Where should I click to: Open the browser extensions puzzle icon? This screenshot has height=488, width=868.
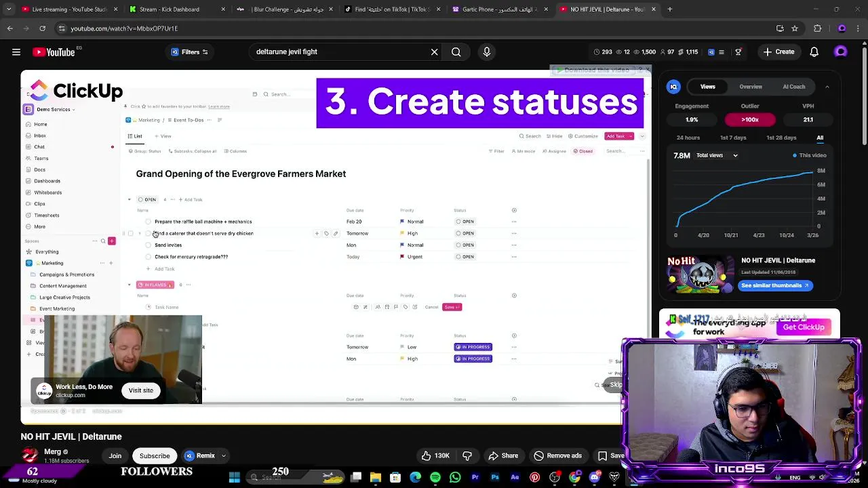pyautogui.click(x=817, y=28)
